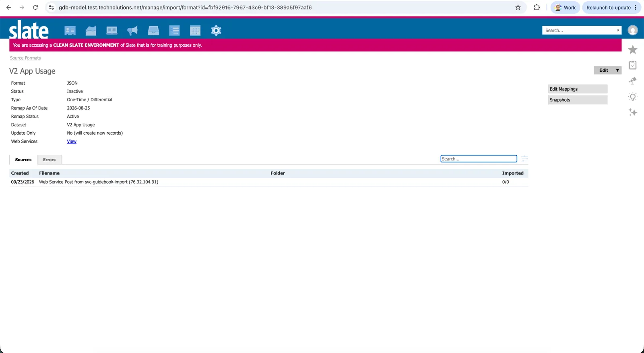Focus the sources table Search field

click(x=479, y=159)
